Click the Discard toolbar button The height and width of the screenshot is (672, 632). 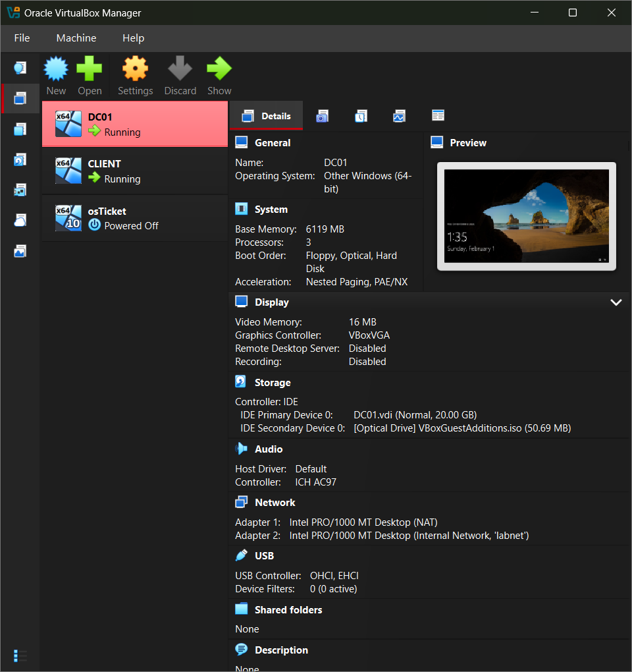click(180, 76)
